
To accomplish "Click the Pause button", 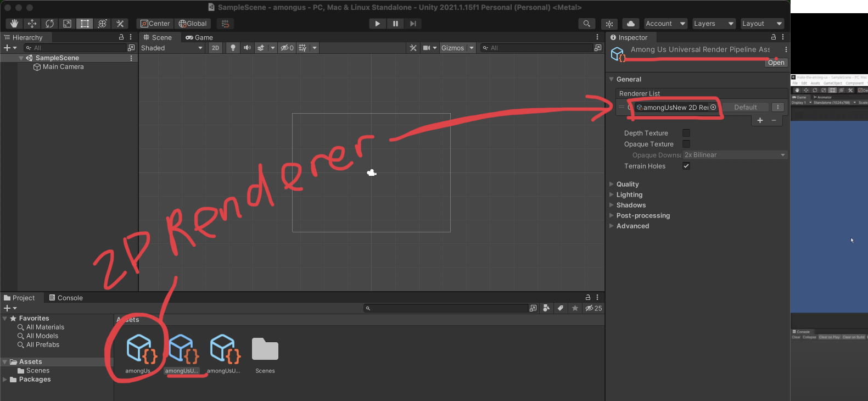I will click(395, 24).
